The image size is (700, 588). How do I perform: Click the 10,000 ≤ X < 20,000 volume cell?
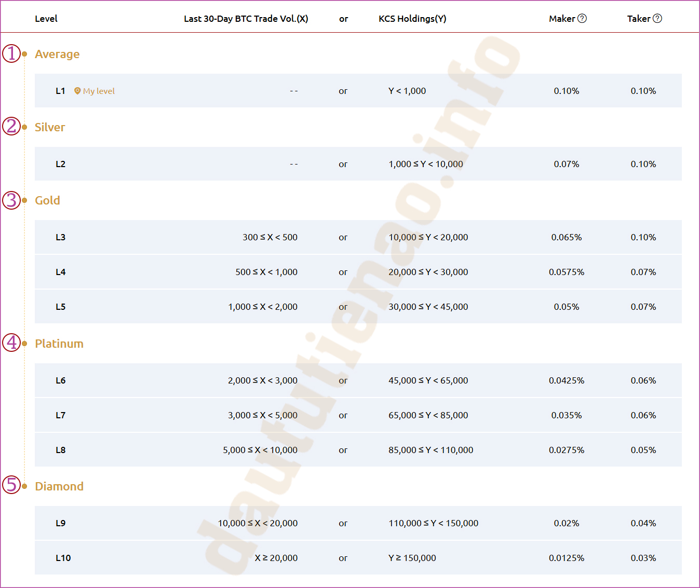258,523
